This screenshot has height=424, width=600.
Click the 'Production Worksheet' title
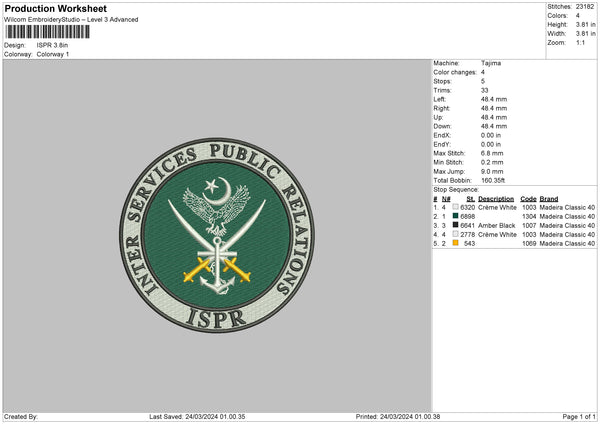tap(55, 8)
